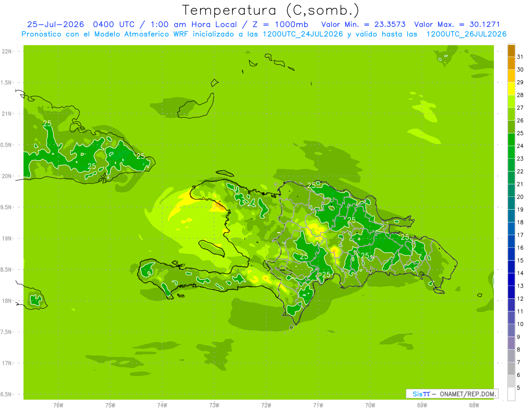Click the "74W" longitude label
Screen dimensions: 532x411
coord(162,405)
